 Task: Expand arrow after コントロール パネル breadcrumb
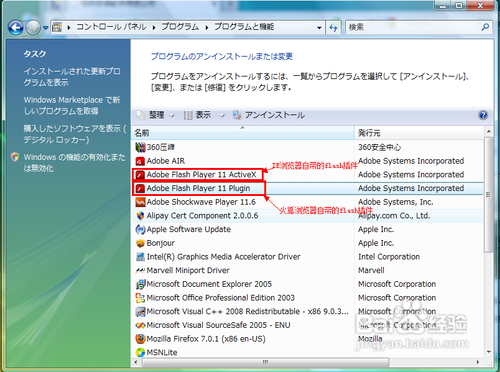point(154,27)
